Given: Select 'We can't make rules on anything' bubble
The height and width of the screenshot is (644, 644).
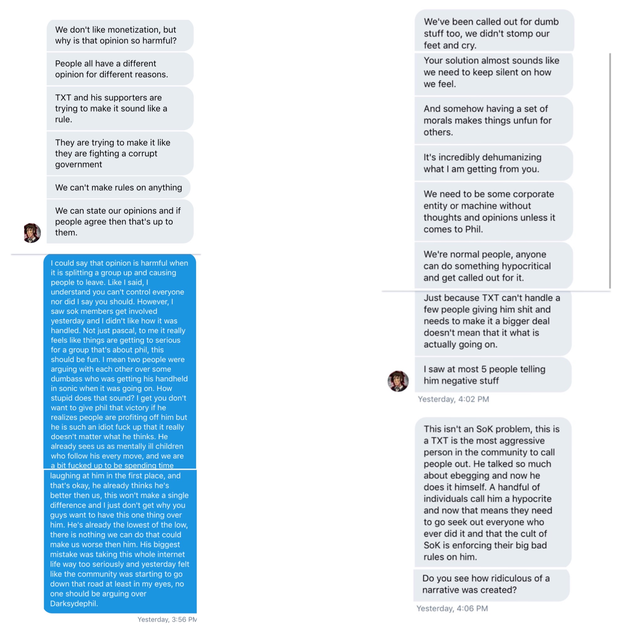Looking at the screenshot, I should point(118,187).
